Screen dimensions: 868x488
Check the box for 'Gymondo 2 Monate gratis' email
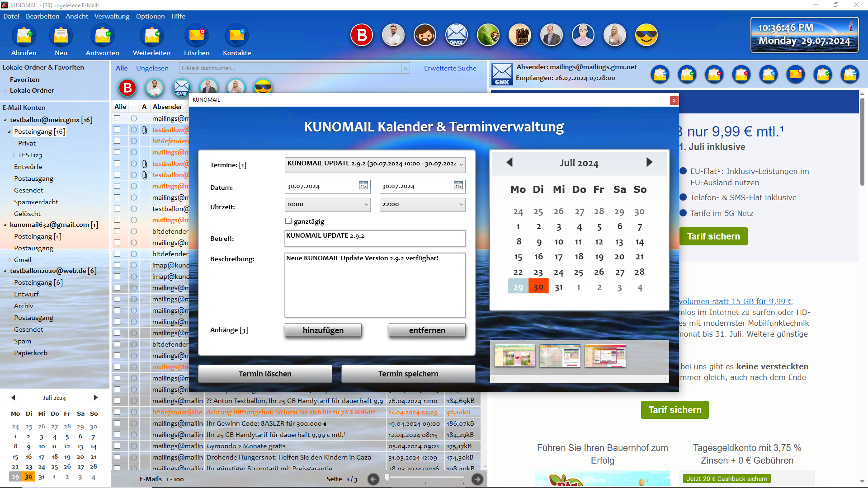pos(117,446)
